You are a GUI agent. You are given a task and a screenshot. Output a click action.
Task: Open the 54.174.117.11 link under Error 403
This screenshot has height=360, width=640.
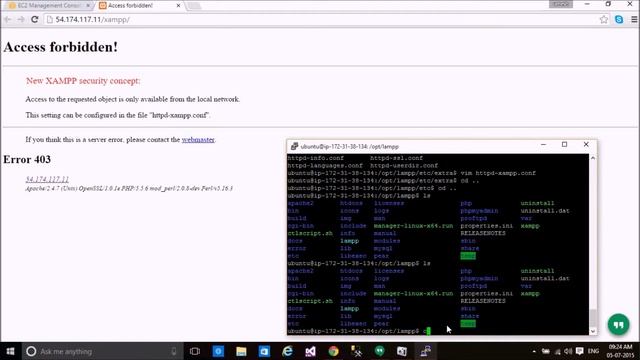click(47, 179)
